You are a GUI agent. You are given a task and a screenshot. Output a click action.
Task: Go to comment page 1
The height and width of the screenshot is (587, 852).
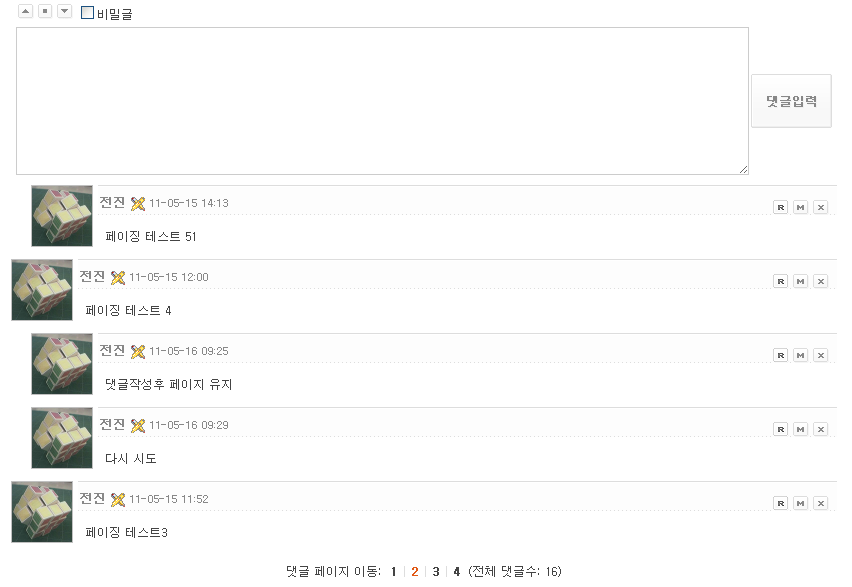coord(394,572)
